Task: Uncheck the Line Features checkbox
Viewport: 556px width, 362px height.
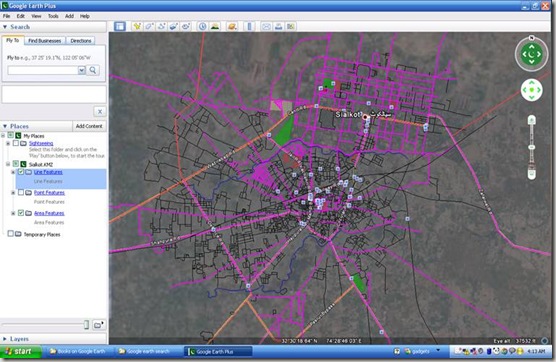Action: 21,172
